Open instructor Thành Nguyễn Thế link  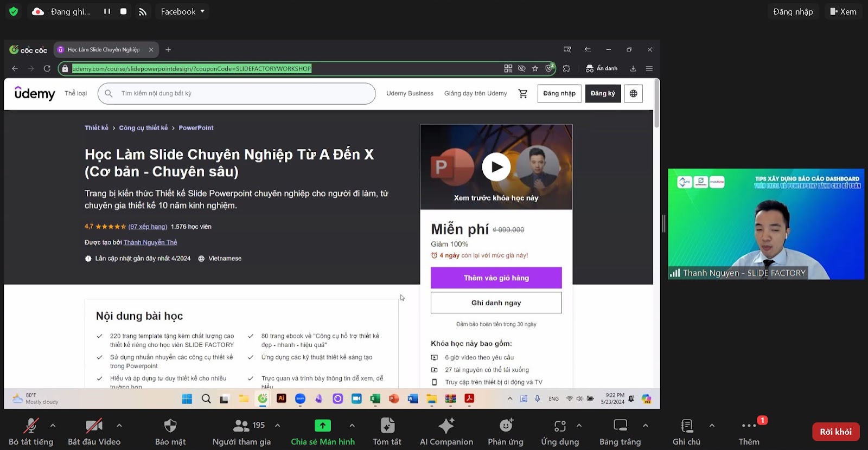(150, 242)
